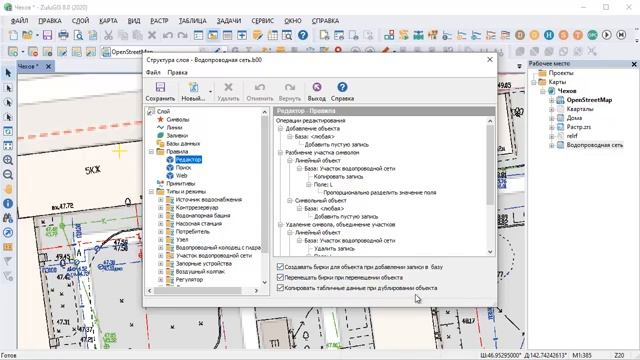Screen dimensions: 640x360
Task: Click the print preview magnifier icon
Action: point(78,36)
